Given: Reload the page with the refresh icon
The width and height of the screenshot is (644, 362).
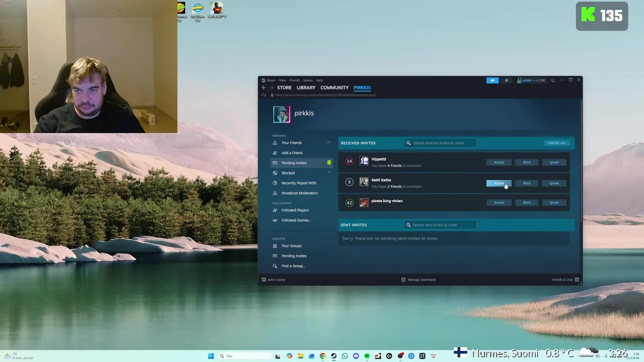Looking at the screenshot, I should [x=264, y=95].
